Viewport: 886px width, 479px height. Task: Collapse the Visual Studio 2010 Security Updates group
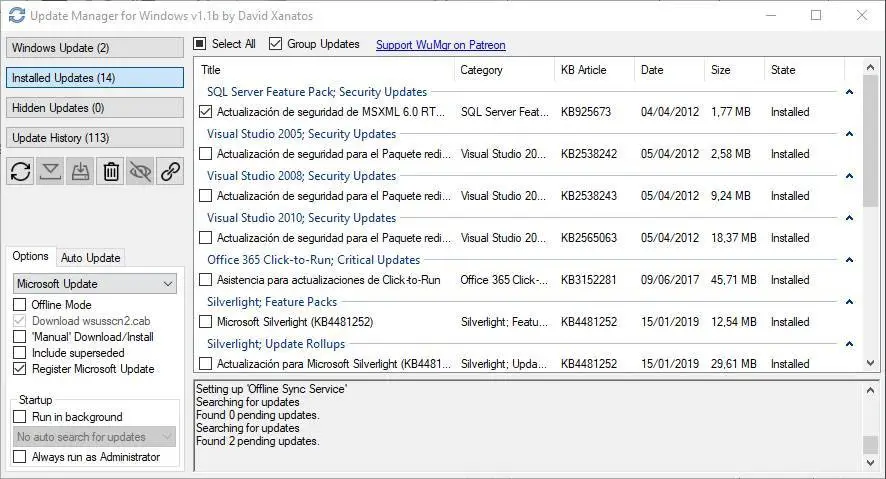(x=849, y=218)
